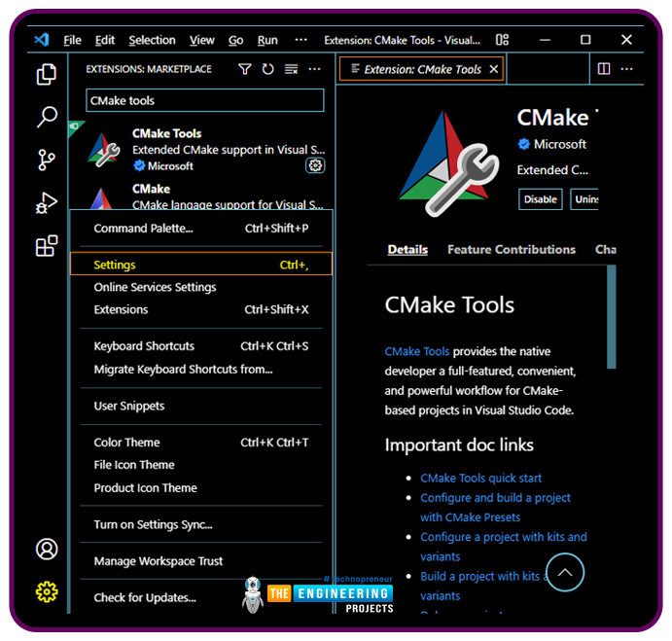Open the Microsoft publisher link

(559, 145)
